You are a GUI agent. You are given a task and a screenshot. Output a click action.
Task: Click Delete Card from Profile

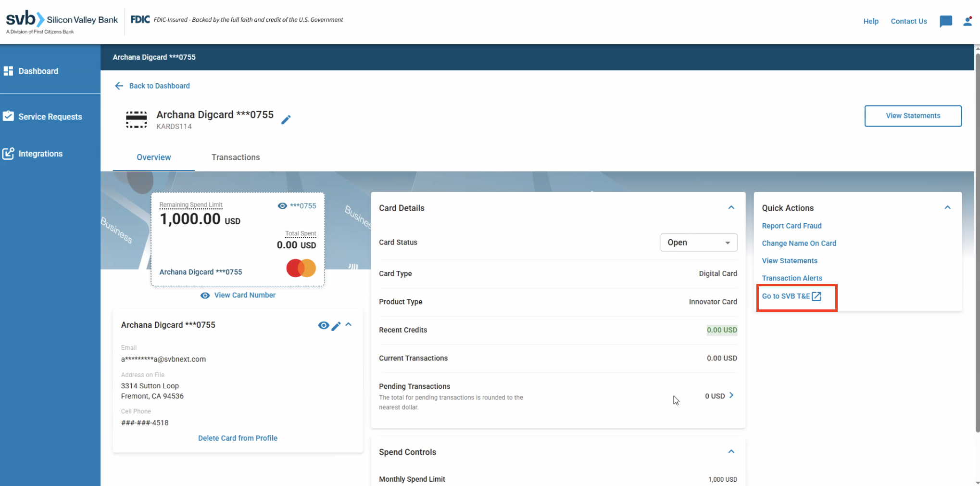(x=238, y=438)
